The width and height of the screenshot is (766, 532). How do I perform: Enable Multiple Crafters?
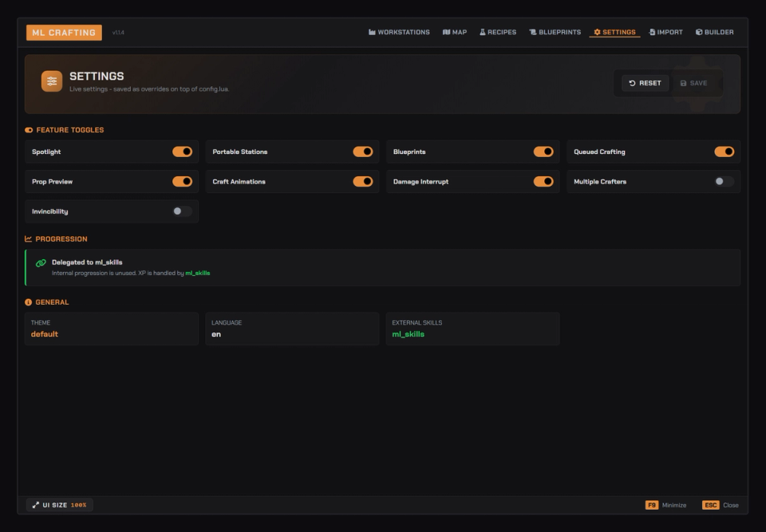tap(724, 181)
